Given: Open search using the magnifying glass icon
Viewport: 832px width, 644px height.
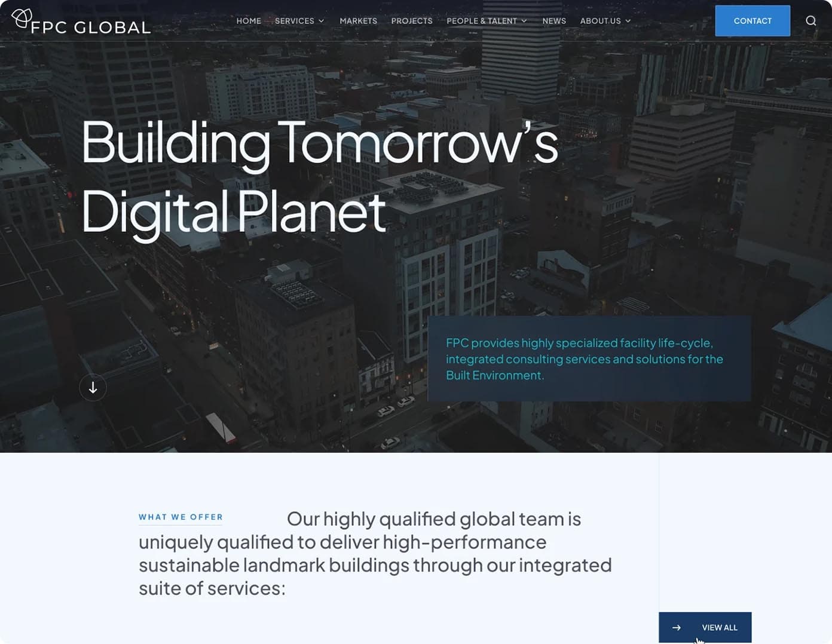Looking at the screenshot, I should [x=810, y=20].
